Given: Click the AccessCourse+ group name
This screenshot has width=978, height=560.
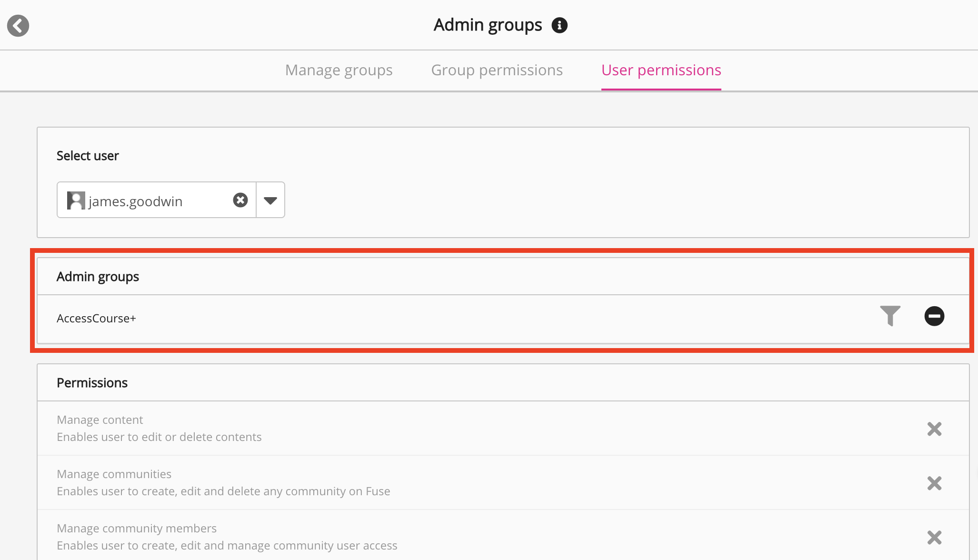Looking at the screenshot, I should [x=96, y=319].
